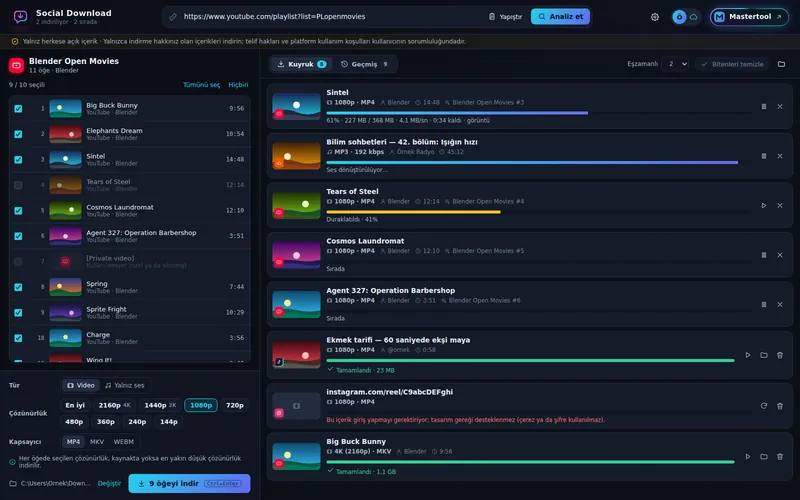Uncheck Big Buck Bunny in the playlist

pyautogui.click(x=18, y=109)
